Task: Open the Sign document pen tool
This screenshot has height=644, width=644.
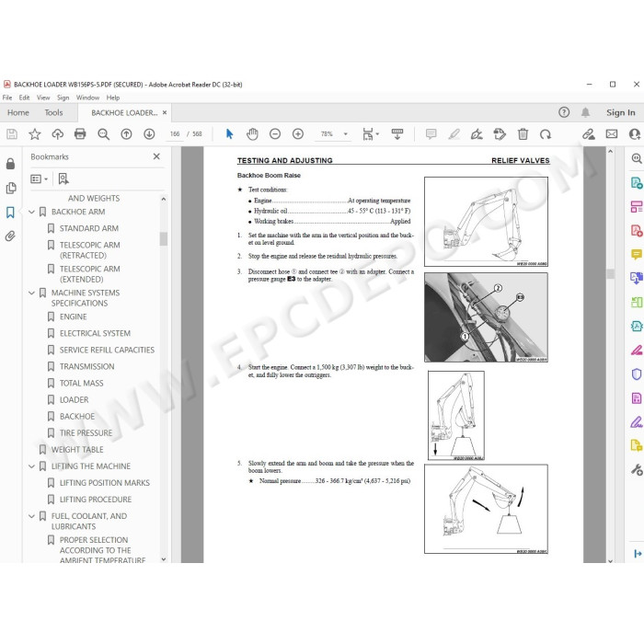Action: pos(477,134)
